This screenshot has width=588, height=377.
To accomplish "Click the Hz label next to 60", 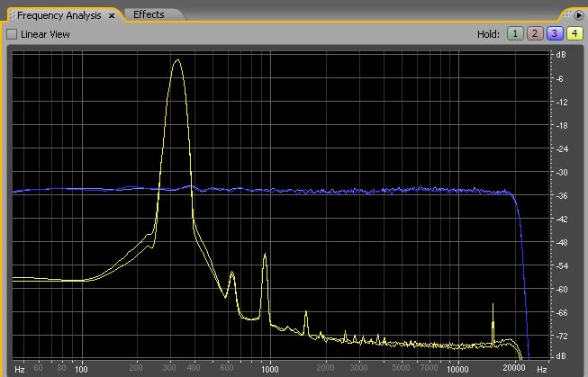I will (20, 370).
